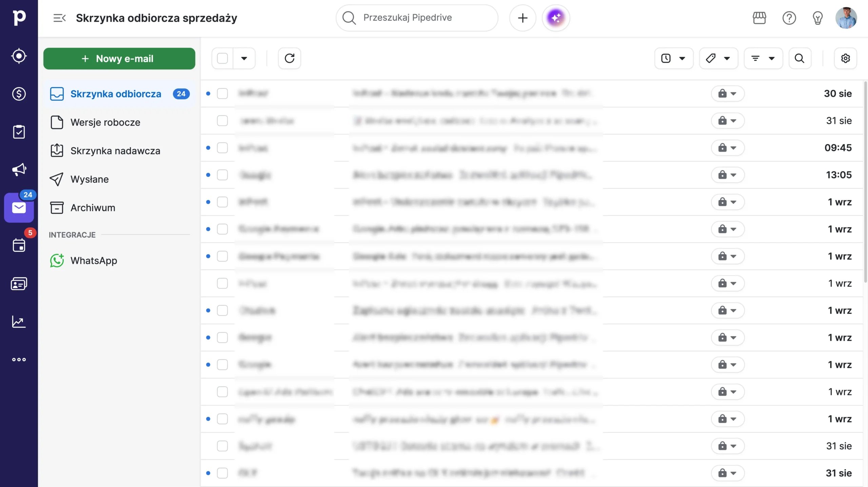Open privacy lock dropdown on 30 sie email
Viewport: 868px width, 487px height.
(x=728, y=94)
